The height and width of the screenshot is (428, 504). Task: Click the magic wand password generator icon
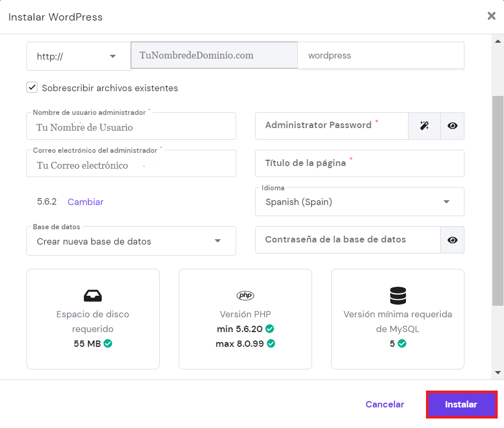click(424, 126)
